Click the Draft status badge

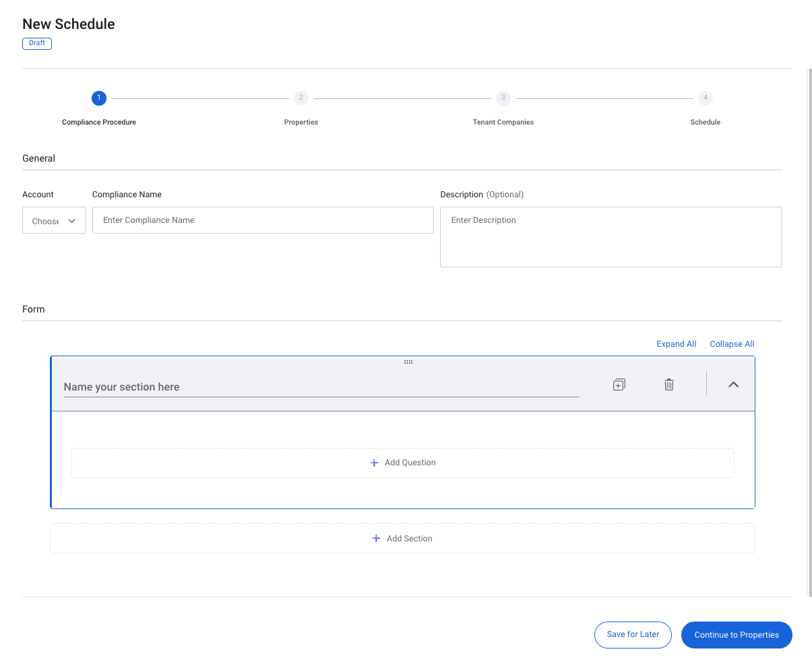tap(37, 43)
